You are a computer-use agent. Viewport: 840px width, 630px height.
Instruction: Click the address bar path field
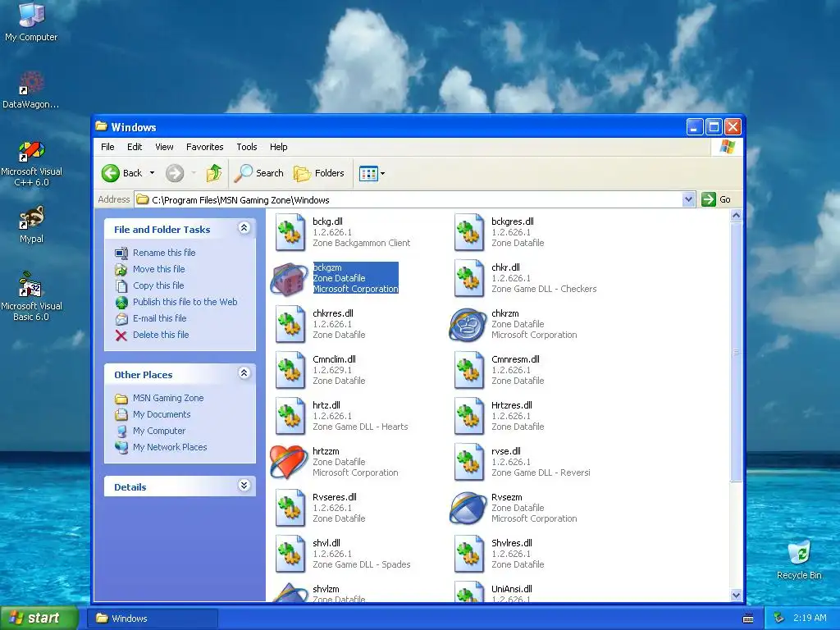pyautogui.click(x=415, y=200)
